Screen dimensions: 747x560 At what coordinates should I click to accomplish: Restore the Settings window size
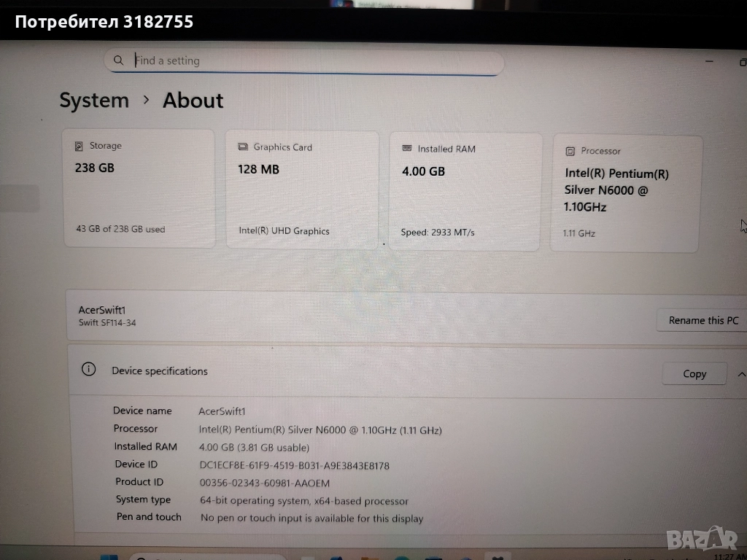click(742, 63)
